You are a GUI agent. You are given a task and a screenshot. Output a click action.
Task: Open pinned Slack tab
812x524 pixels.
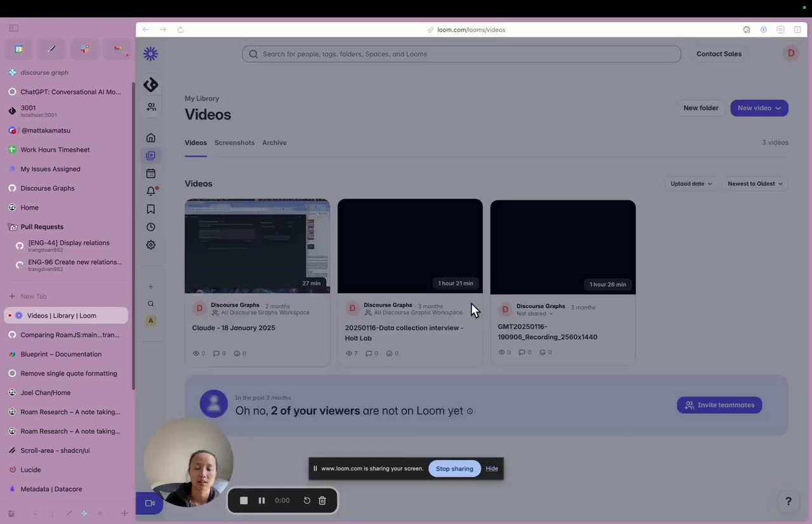coord(85,49)
